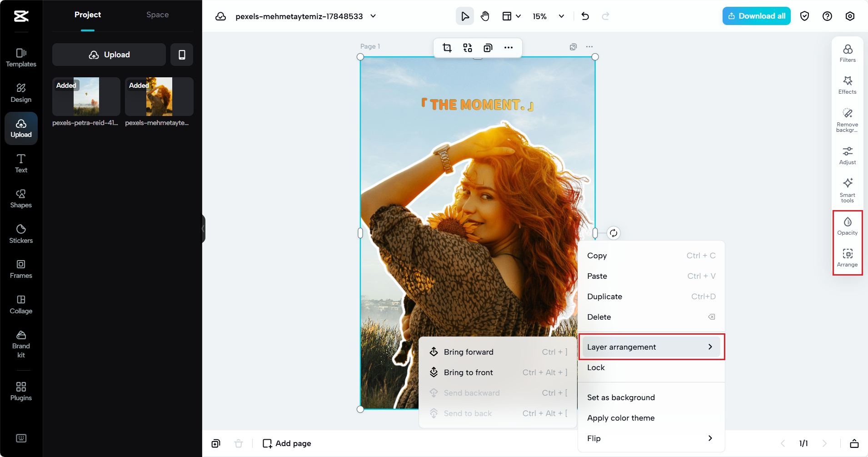Open the Stickers sidebar panel
This screenshot has height=457, width=868.
pyautogui.click(x=21, y=234)
